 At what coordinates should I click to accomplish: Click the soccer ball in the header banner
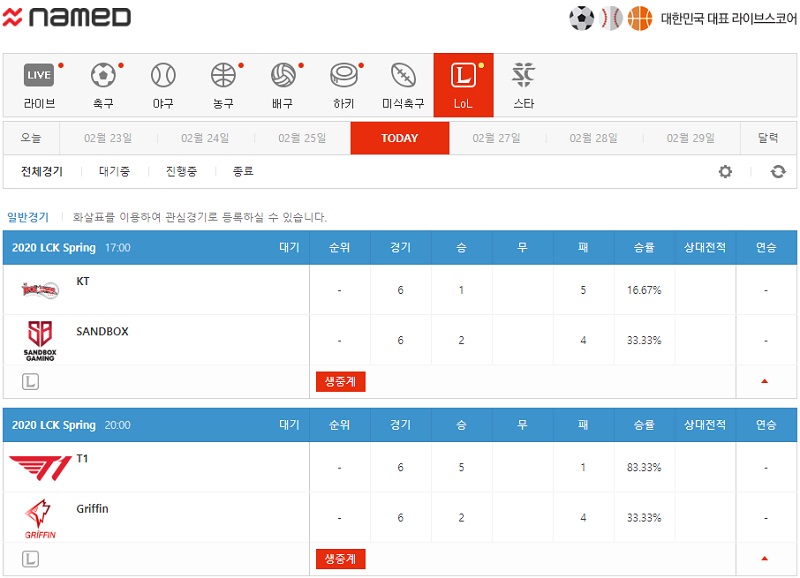pyautogui.click(x=582, y=18)
